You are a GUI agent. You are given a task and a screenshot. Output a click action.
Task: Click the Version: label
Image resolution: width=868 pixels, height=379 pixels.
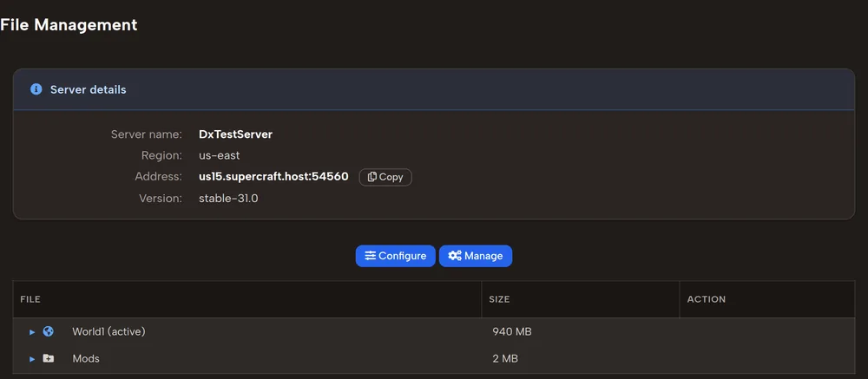(161, 198)
